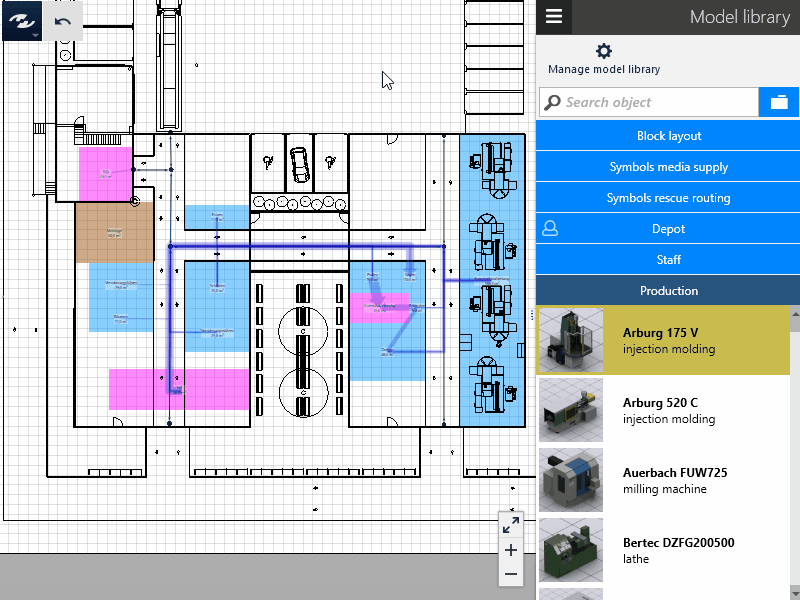Click the Manage model library label

(604, 69)
